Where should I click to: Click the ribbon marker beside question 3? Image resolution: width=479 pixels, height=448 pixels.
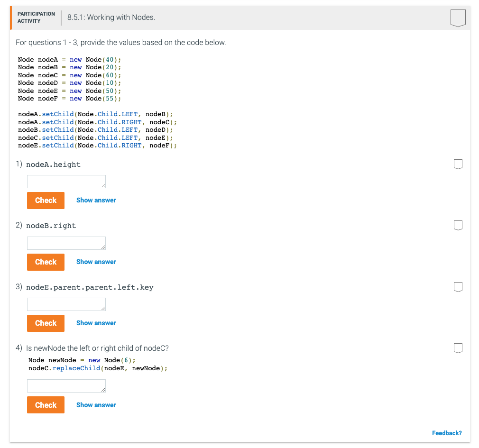pos(458,286)
